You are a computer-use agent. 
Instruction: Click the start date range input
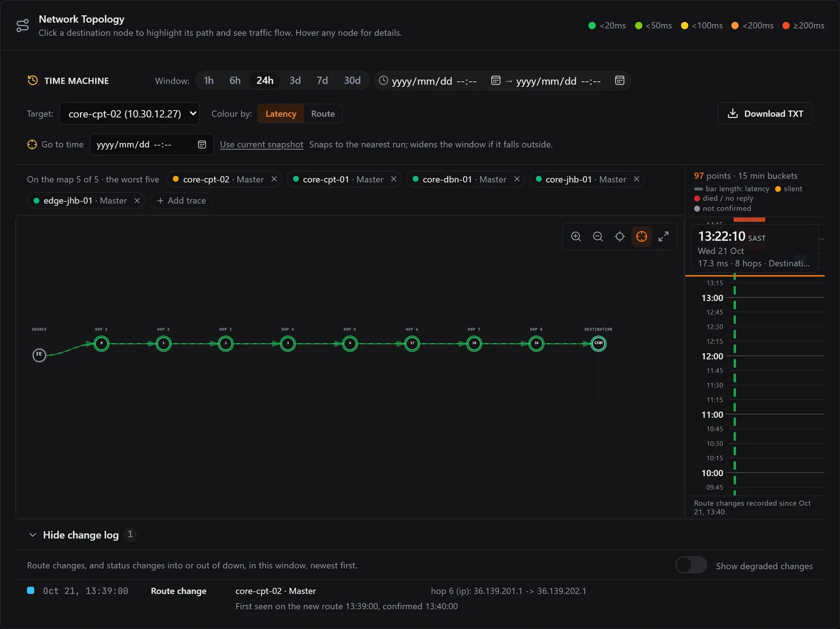[440, 81]
